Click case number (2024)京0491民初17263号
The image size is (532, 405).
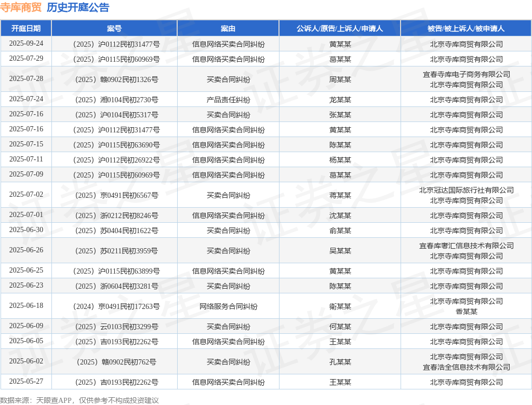click(116, 306)
